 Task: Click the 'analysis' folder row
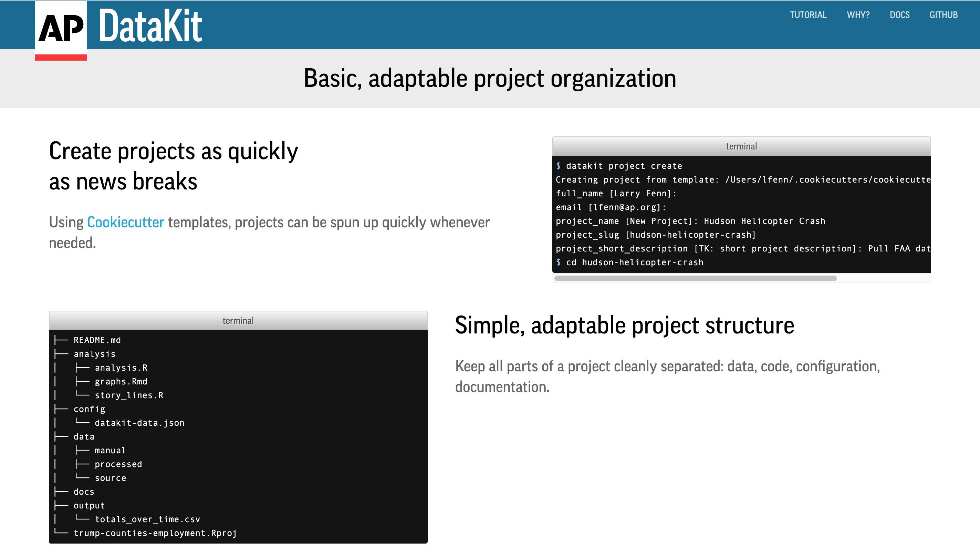(94, 354)
